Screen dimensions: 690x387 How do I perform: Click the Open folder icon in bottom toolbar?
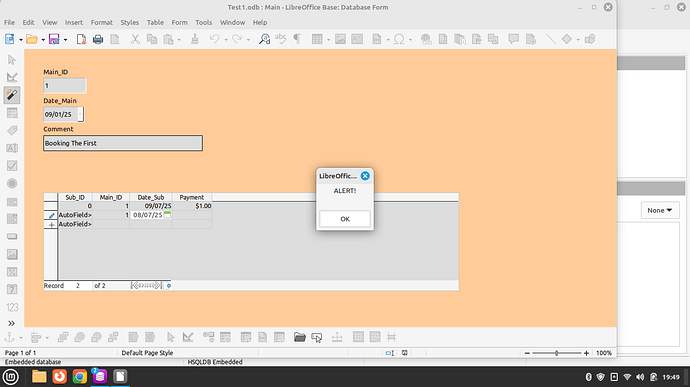coord(300,337)
